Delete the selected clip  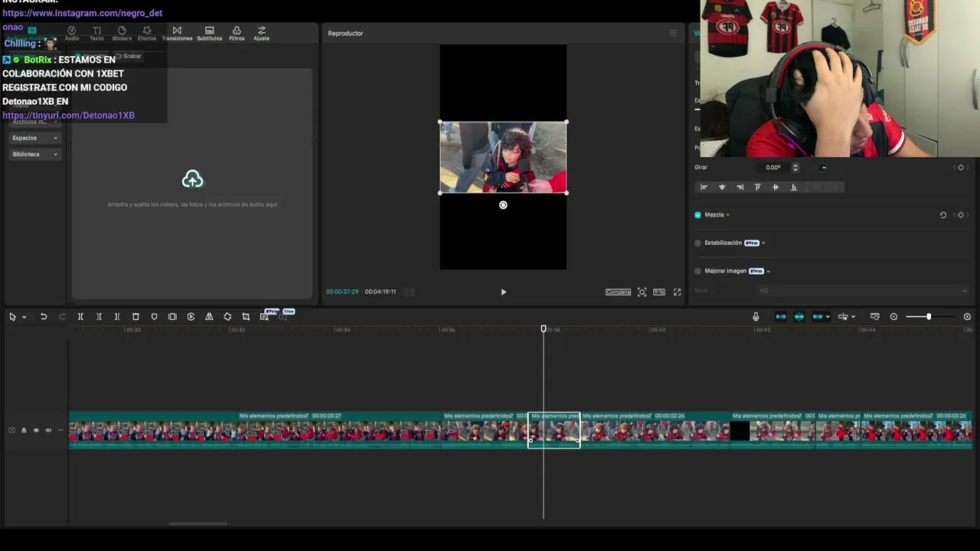(136, 317)
